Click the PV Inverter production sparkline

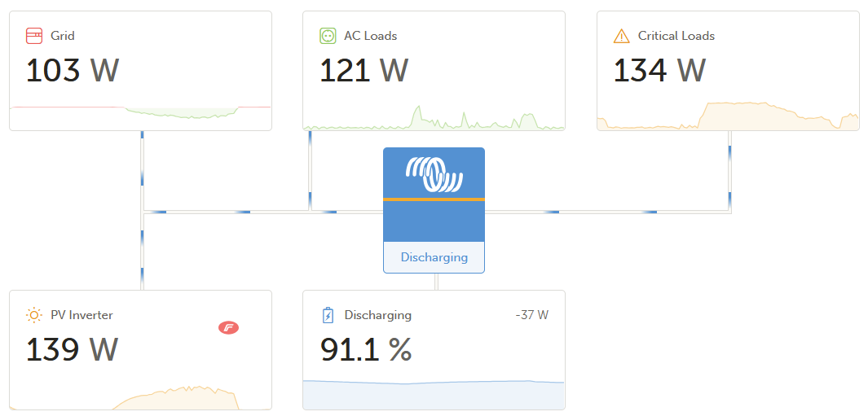pos(141,398)
